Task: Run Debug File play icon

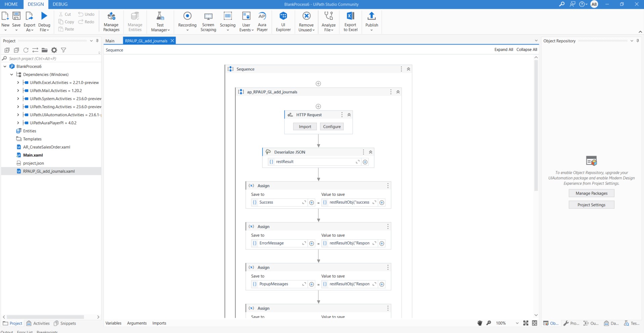Action: 44,16
